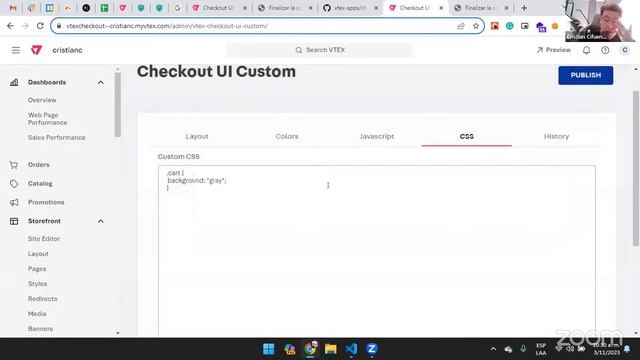Open Windows Start menu

point(269,349)
